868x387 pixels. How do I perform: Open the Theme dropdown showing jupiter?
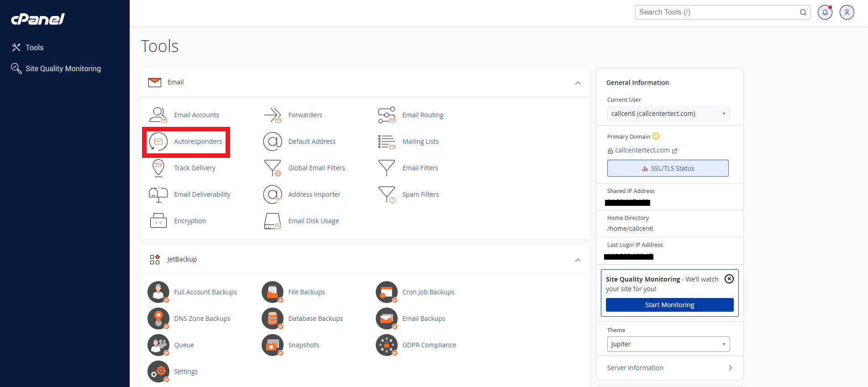tap(668, 344)
